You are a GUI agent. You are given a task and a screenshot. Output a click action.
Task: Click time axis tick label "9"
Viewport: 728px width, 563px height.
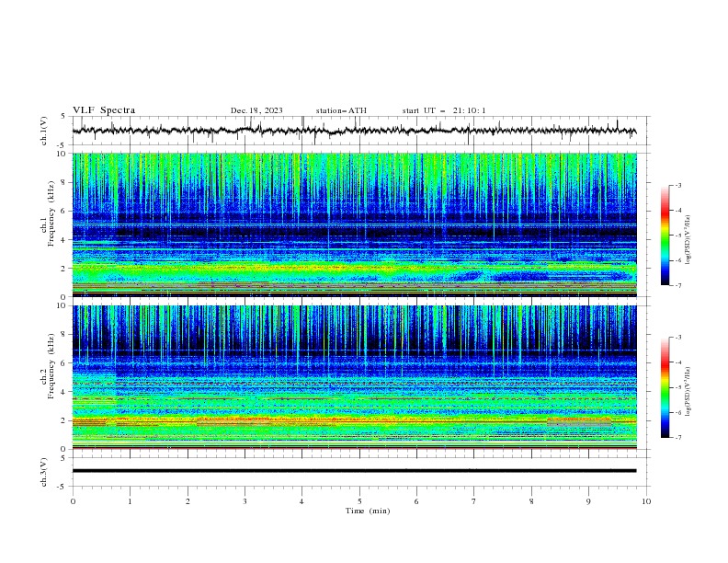pos(588,501)
